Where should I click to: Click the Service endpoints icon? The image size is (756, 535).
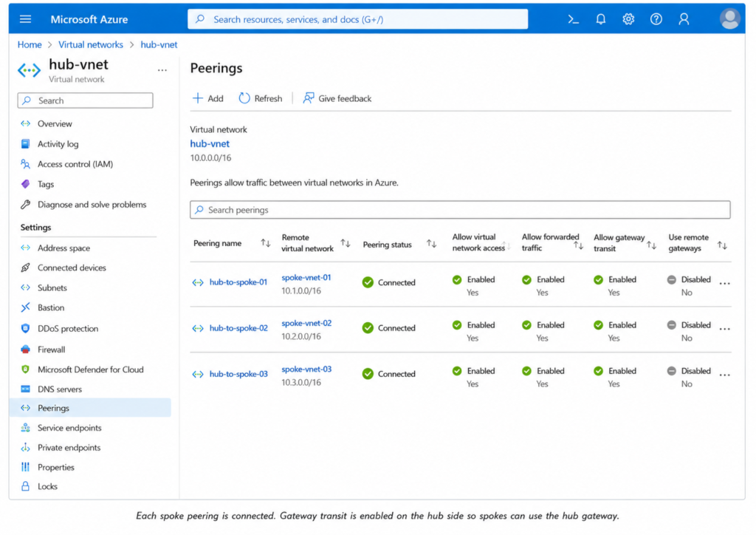(26, 428)
